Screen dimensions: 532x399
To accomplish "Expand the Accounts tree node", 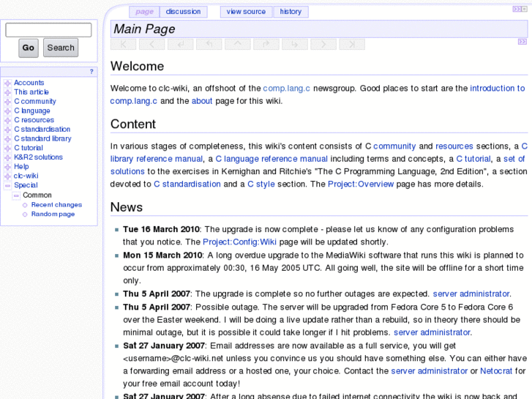I will [x=7, y=83].
